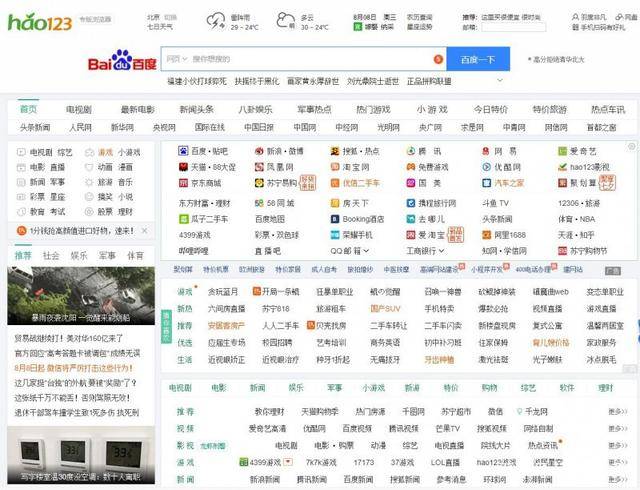This screenshot has height=490, width=640.
Task: Click the Booking酒店 icon
Action: 335,219
